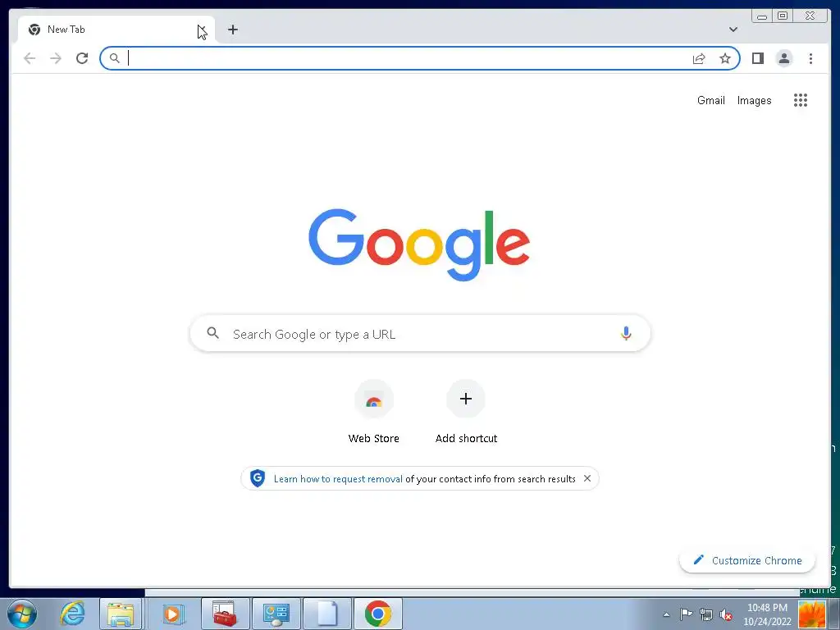Open a new tab with the plus button
840x630 pixels.
232,30
